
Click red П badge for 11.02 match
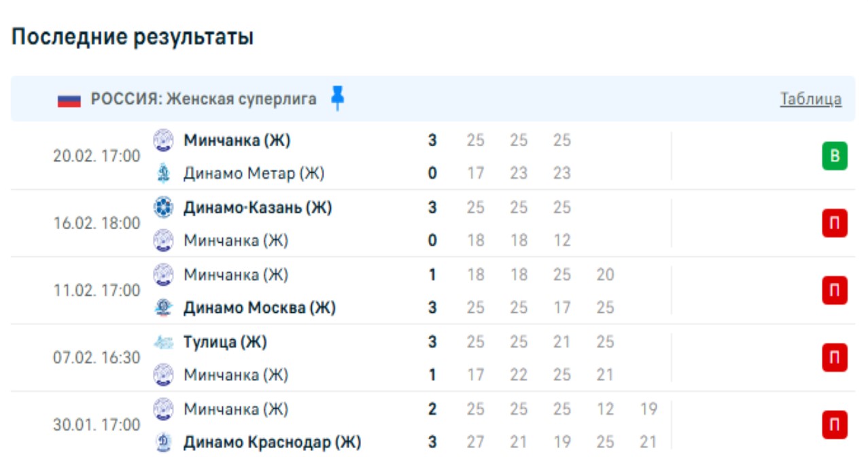(835, 291)
